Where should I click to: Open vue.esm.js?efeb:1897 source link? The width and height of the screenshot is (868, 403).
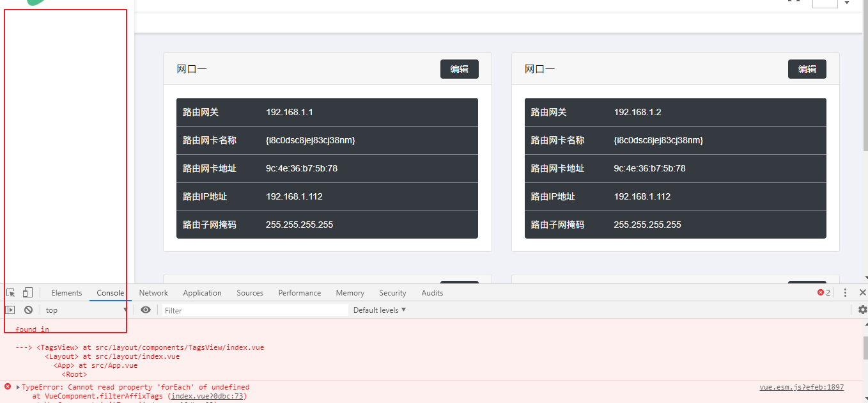801,386
